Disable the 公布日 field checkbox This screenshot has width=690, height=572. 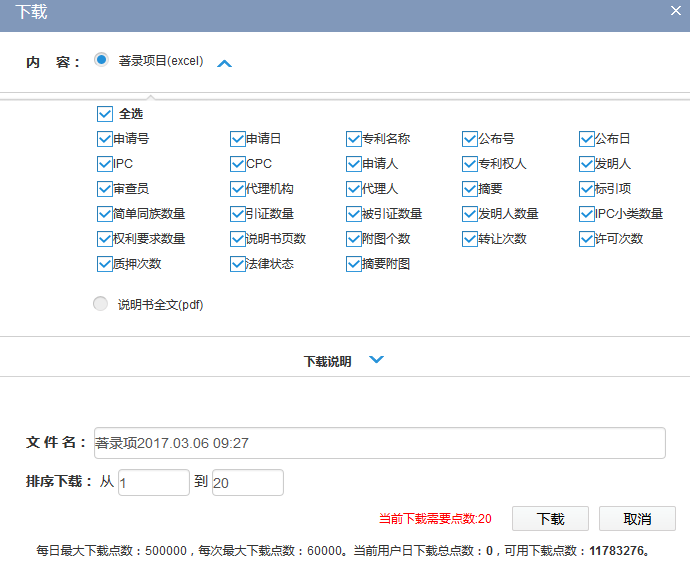(x=587, y=139)
